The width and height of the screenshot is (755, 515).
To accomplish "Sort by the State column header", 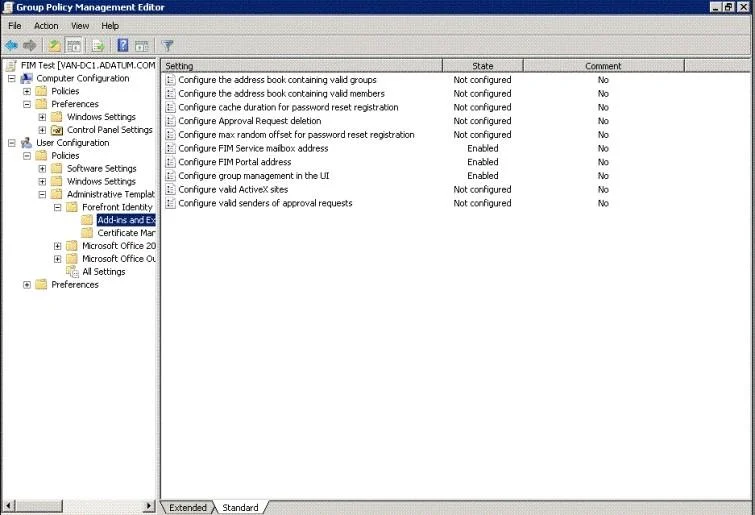I will tap(482, 66).
